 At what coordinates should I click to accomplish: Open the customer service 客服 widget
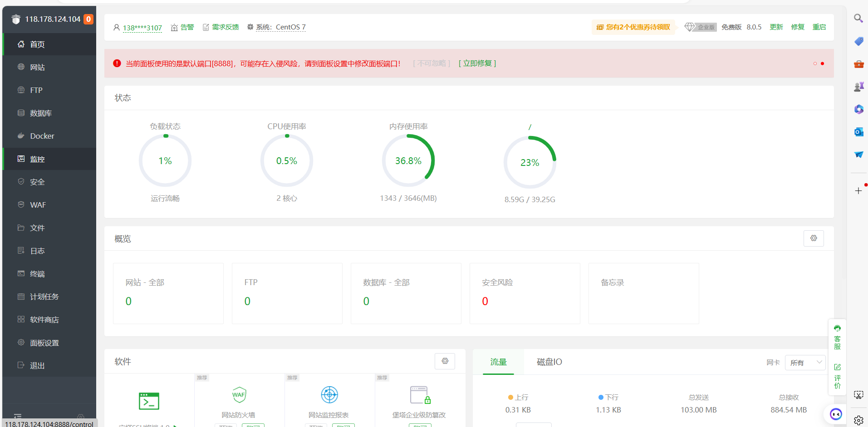pyautogui.click(x=837, y=338)
